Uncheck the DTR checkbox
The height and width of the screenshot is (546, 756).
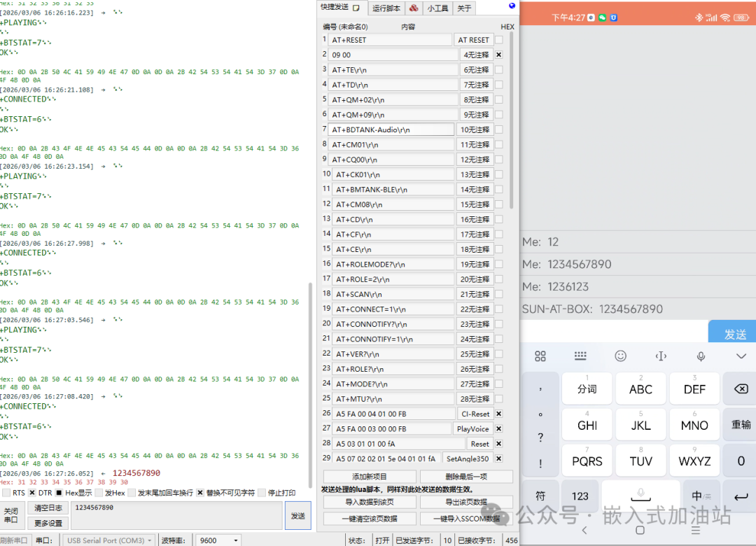(x=31, y=493)
